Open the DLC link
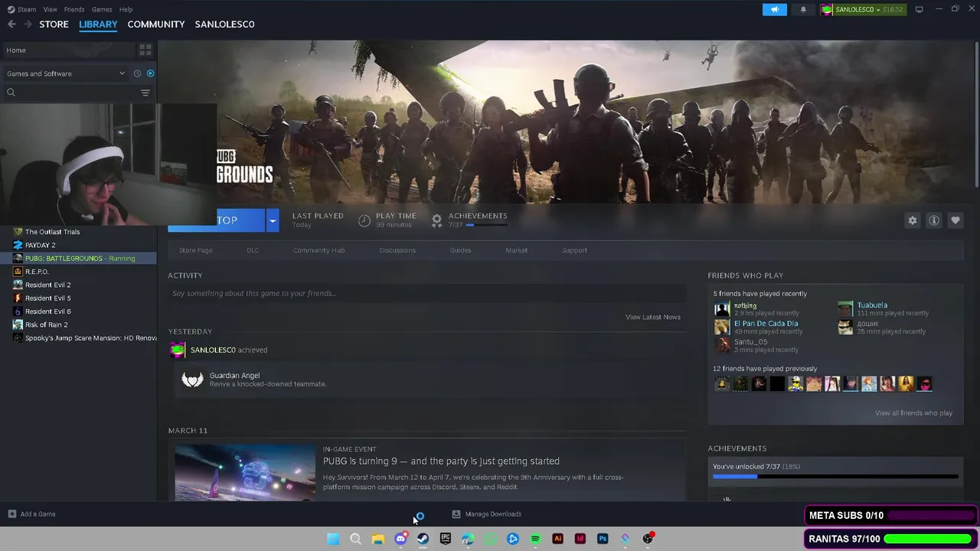980x551 pixels. coord(253,250)
